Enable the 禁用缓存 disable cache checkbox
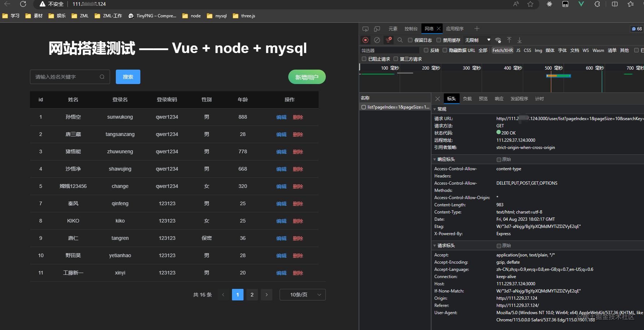This screenshot has width=644, height=330. (439, 40)
